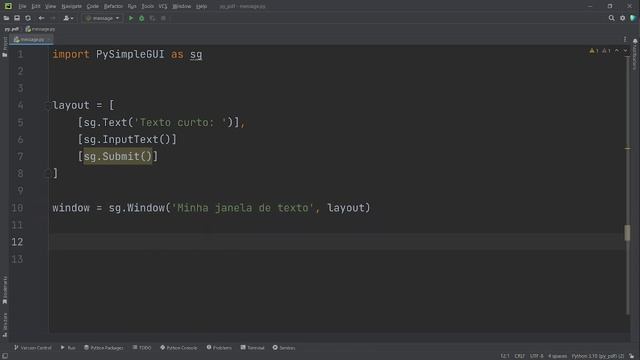Open the Run menu
Image resolution: width=640 pixels, height=360 pixels.
(x=132, y=6)
